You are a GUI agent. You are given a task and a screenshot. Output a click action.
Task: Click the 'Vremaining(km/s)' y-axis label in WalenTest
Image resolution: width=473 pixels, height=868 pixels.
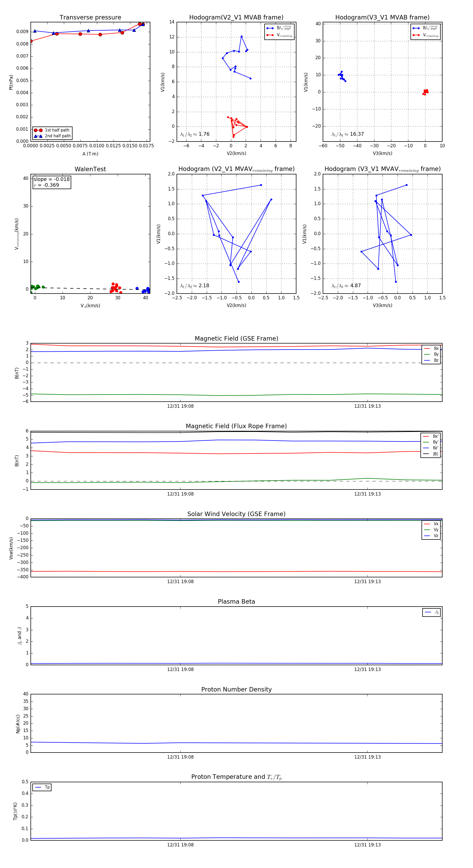click(17, 234)
